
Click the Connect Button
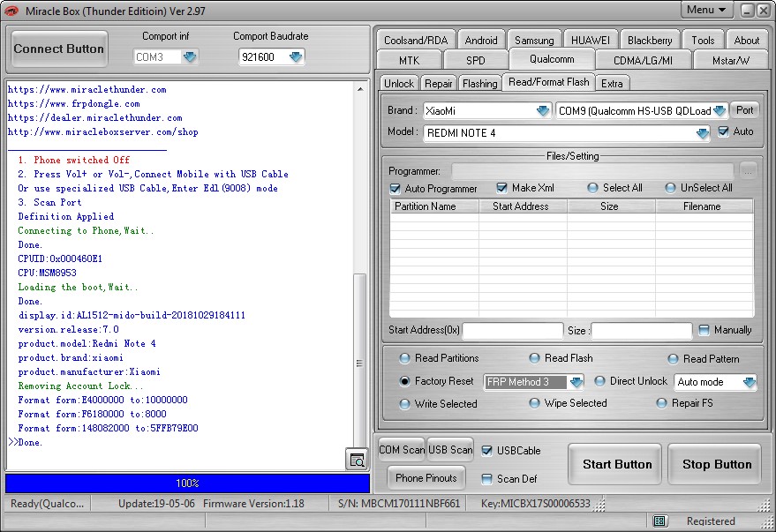point(59,49)
